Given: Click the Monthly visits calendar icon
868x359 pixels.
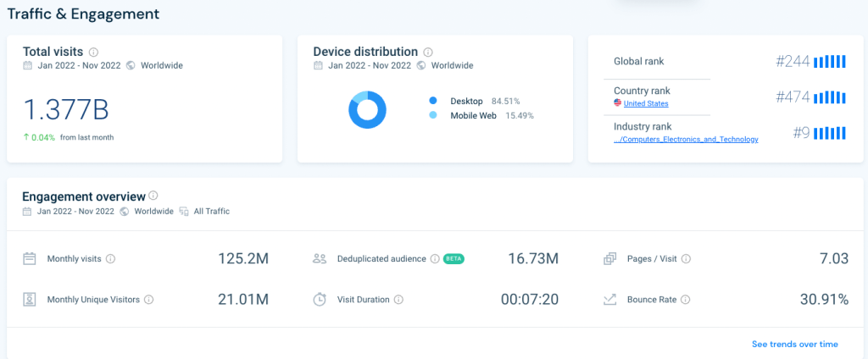Looking at the screenshot, I should 30,258.
